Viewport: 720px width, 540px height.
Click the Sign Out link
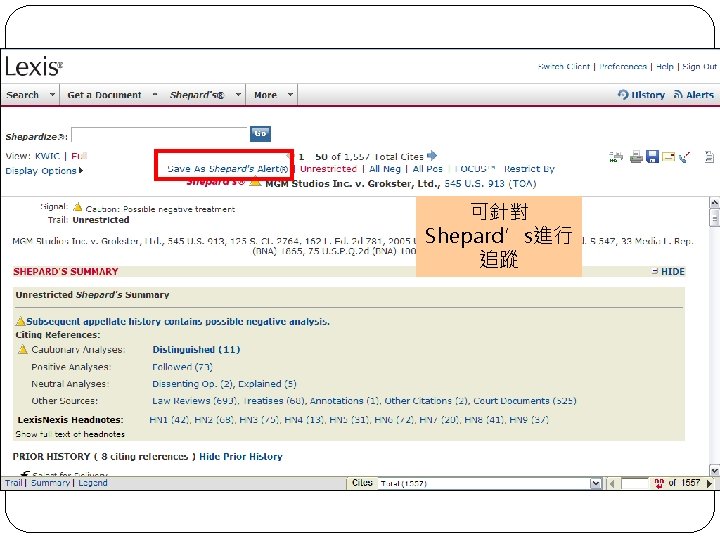click(699, 67)
